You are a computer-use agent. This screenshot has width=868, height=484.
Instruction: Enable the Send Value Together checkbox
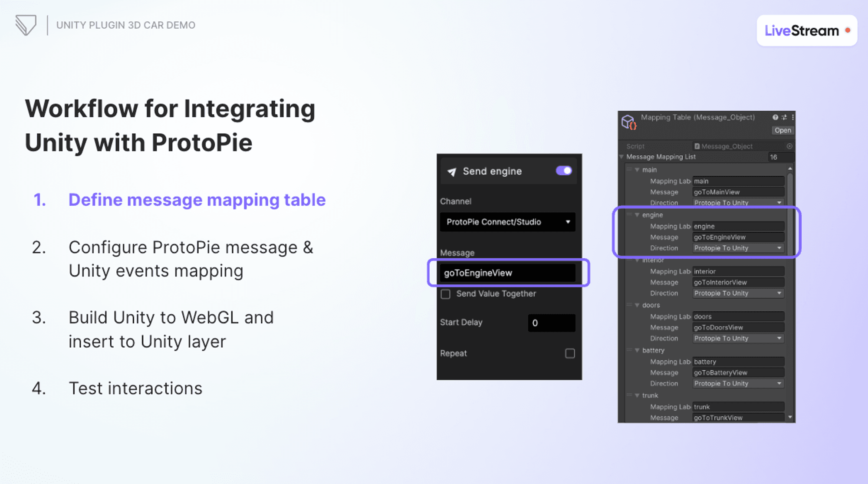point(445,294)
